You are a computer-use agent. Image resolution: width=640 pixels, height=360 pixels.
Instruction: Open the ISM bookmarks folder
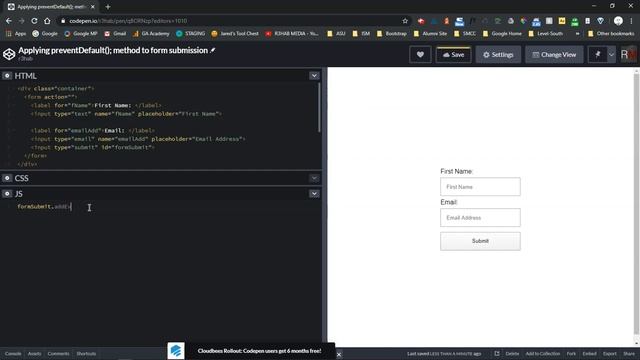[x=361, y=33]
